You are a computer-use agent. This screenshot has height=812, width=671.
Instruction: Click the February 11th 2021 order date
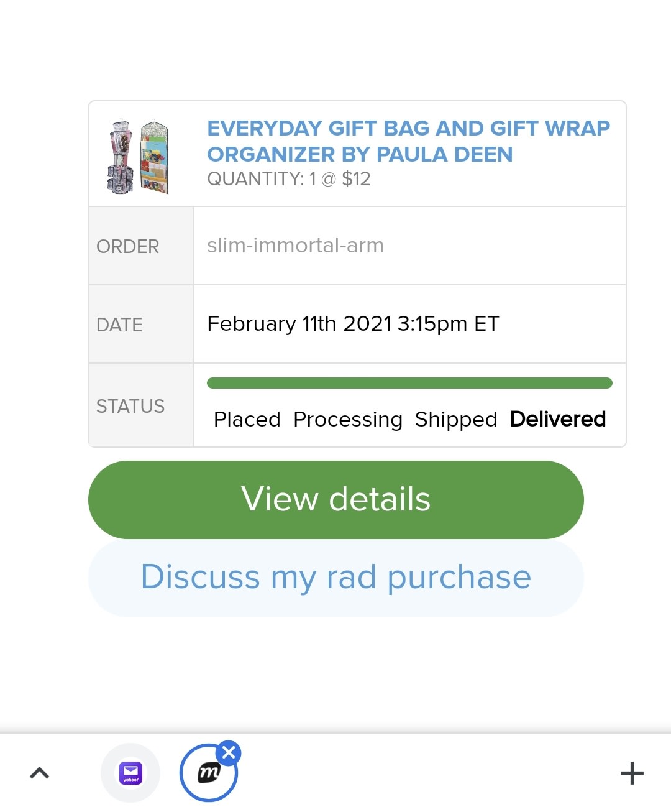(x=353, y=324)
